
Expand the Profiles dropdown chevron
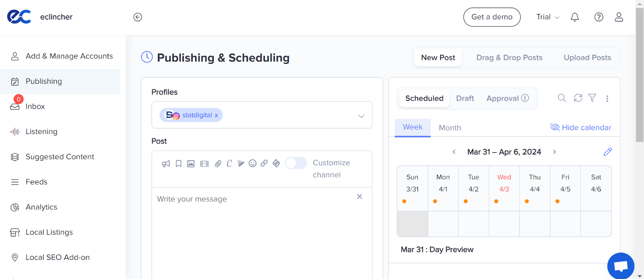[361, 116]
